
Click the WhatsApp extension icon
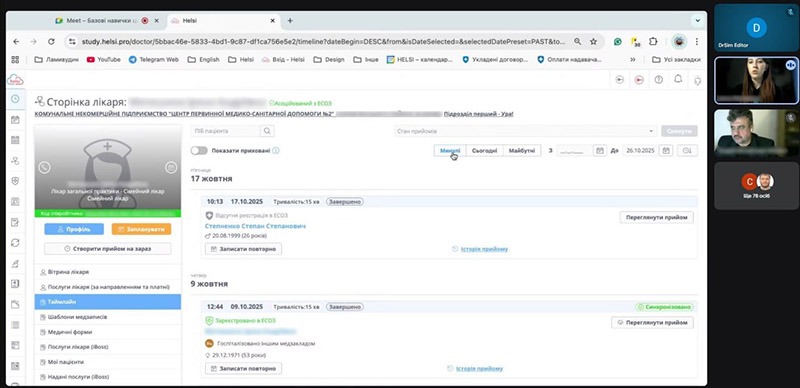[x=618, y=41]
